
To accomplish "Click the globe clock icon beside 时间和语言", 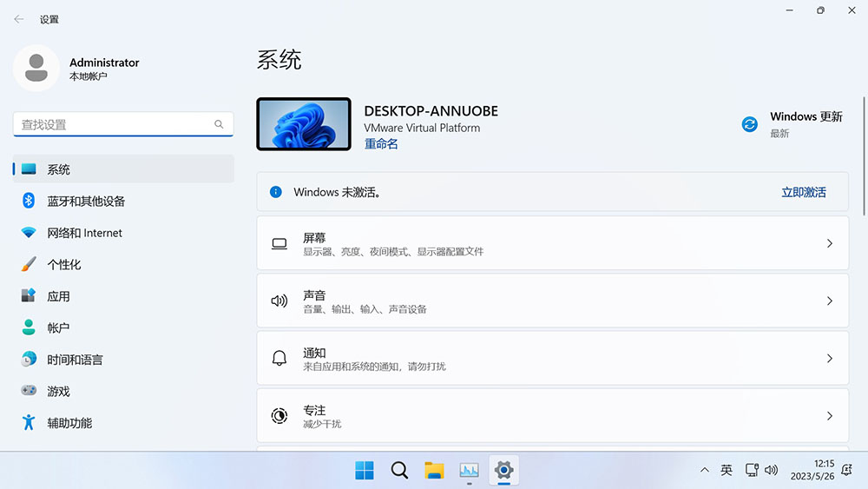I will (x=29, y=360).
